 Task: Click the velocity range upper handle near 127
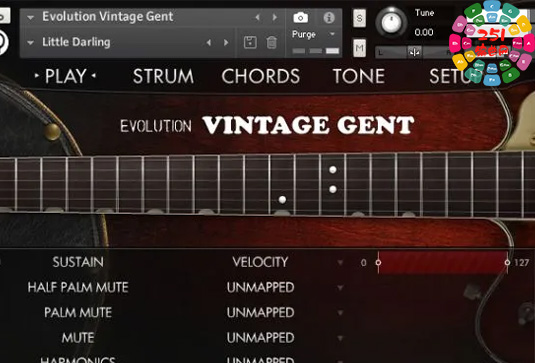click(x=507, y=262)
